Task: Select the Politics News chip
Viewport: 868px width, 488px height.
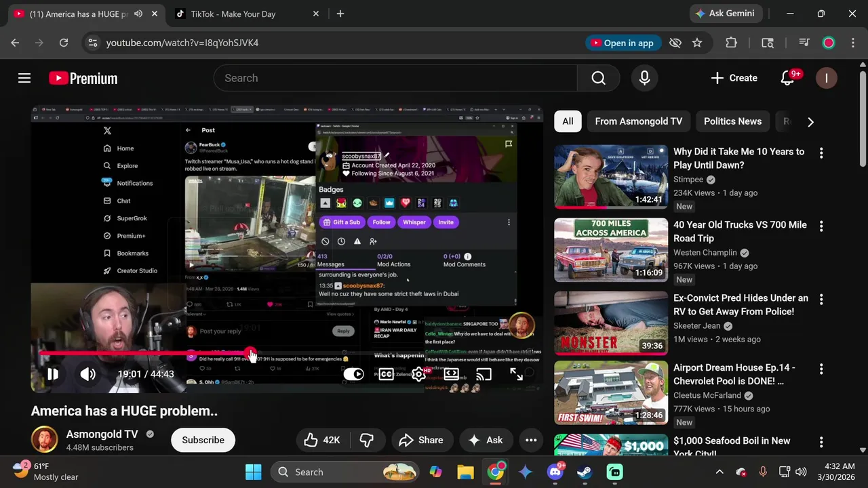Action: coord(732,121)
